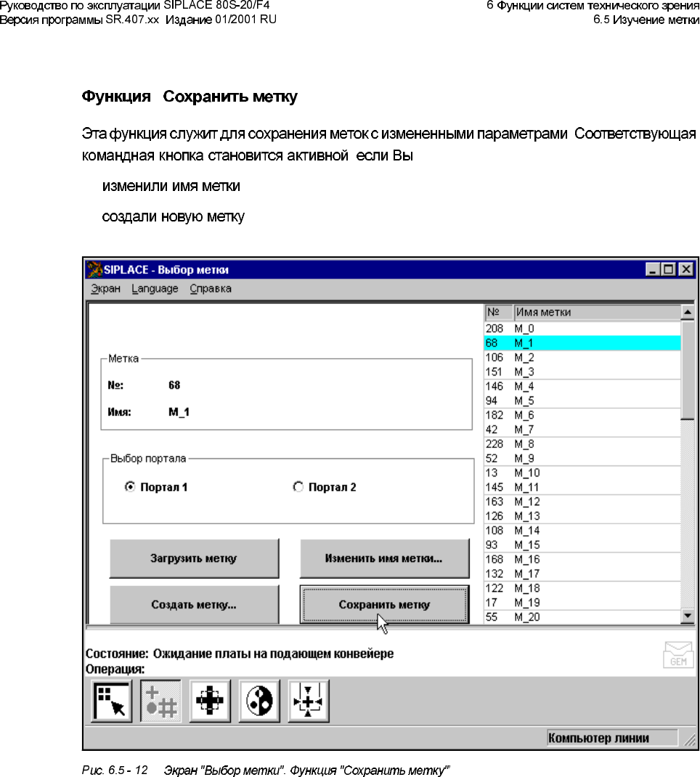Select the Портал 2 radio button
700x777 pixels.
pos(298,487)
